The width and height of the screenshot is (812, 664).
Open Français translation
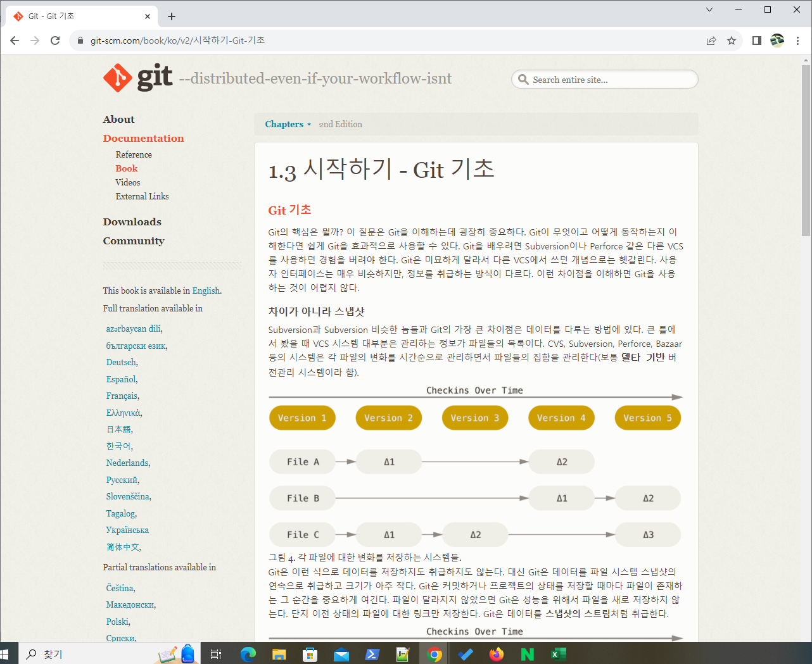pyautogui.click(x=122, y=396)
